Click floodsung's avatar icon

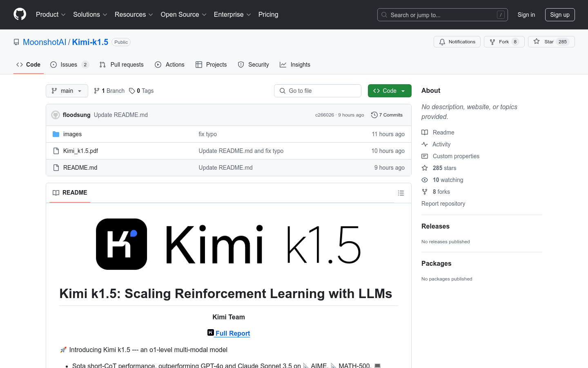click(56, 115)
